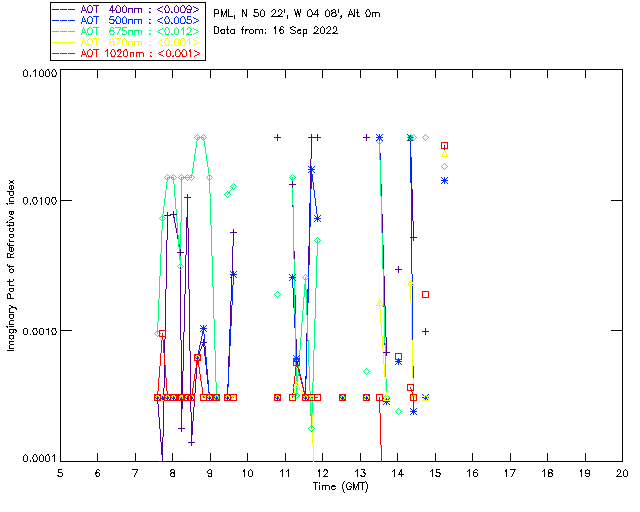This screenshot has width=640, height=512.
Task: Click the 'Time (GMT)' axis label
Action: 340,486
